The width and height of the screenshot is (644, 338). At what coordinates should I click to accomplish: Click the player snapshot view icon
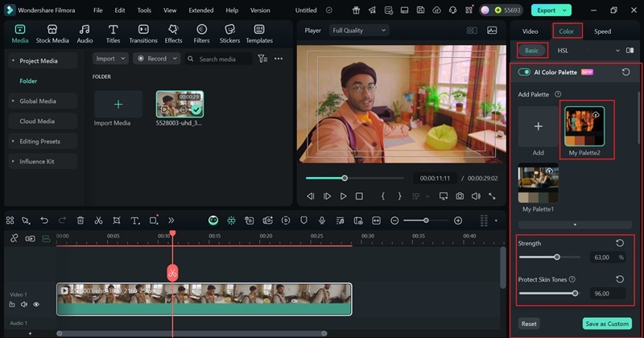click(492, 31)
